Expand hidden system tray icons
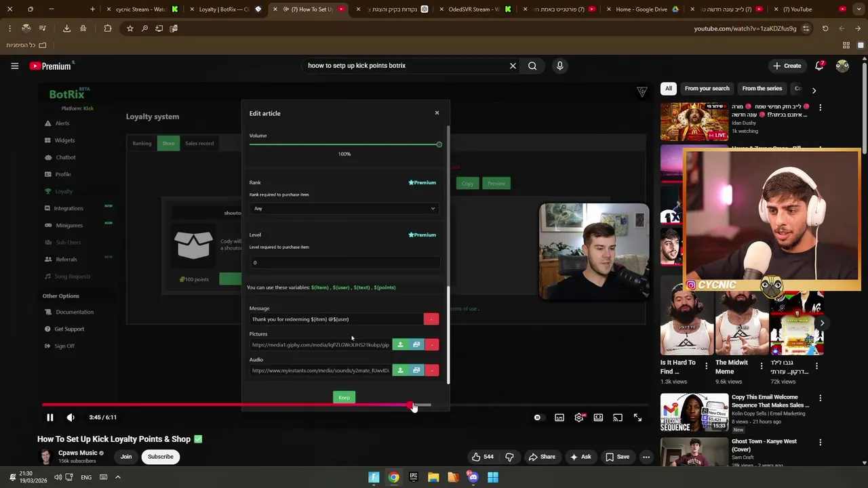The image size is (868, 488). 117,477
